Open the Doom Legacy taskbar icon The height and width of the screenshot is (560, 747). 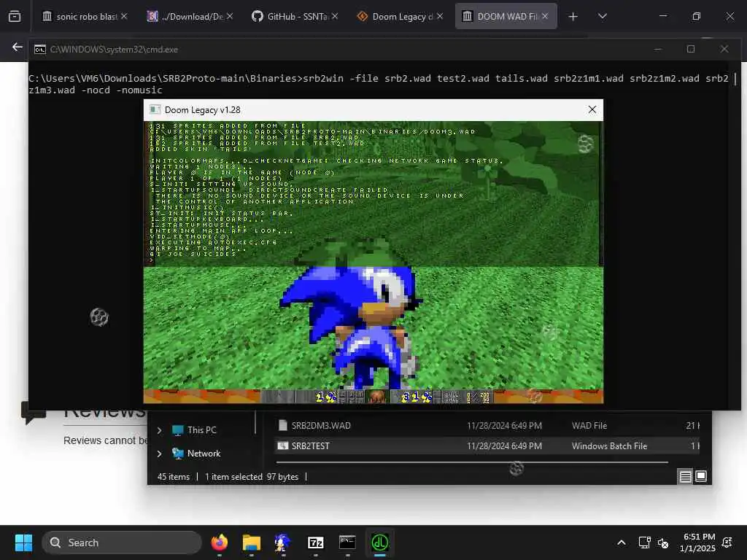pos(379,542)
